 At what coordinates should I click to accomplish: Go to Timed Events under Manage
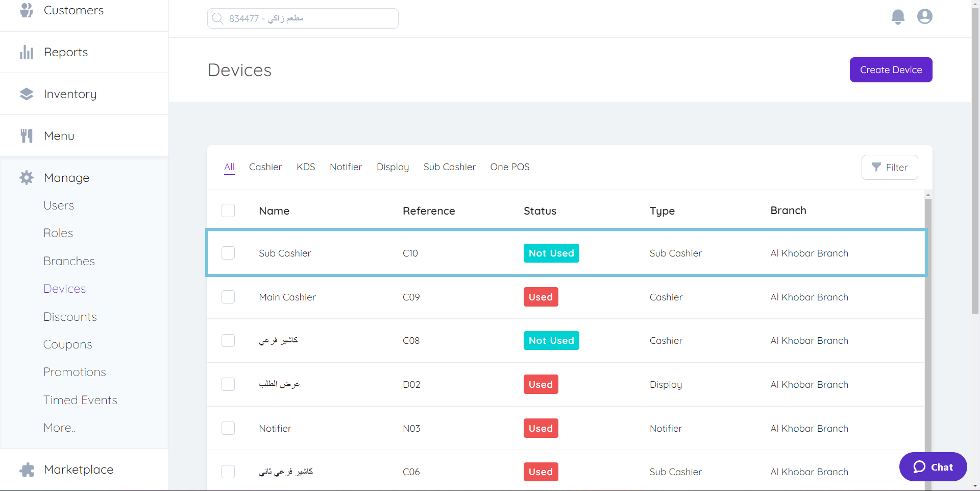point(80,400)
